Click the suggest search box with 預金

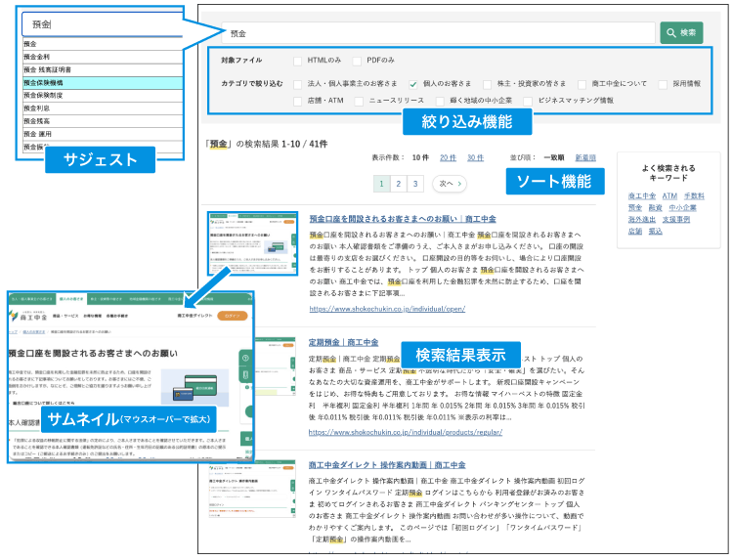click(x=102, y=24)
